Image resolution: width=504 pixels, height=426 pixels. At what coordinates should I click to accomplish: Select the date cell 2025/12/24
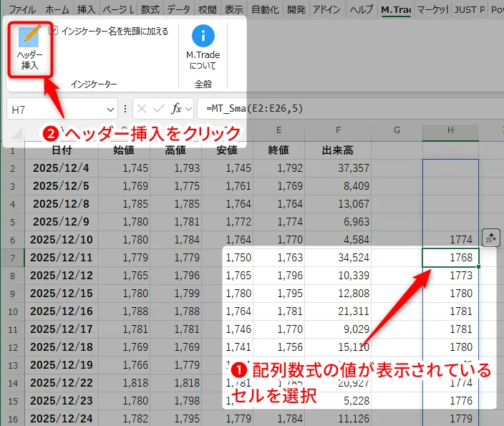62,419
